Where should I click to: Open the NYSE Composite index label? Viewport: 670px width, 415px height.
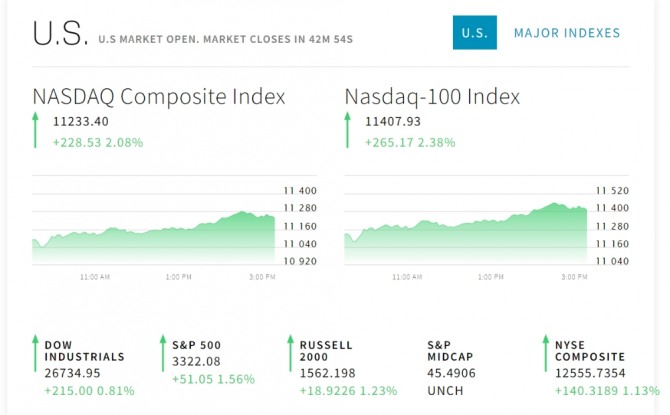point(590,350)
